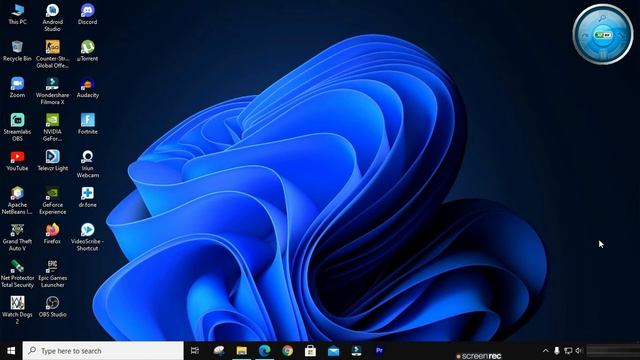This screenshot has width=640, height=360.
Task: Select the Iriun Webcam shortcut
Action: 87,164
